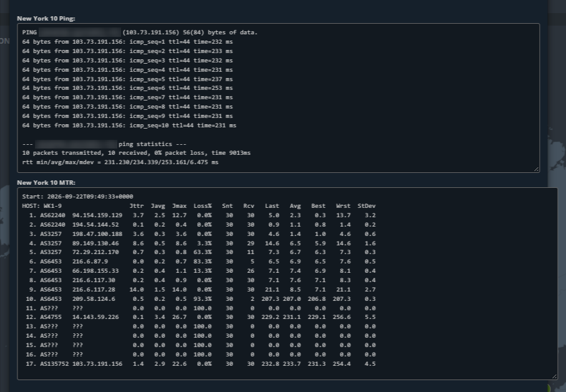Click hop 10 address 209.58.124.6
The image size is (566, 392).
click(94, 299)
